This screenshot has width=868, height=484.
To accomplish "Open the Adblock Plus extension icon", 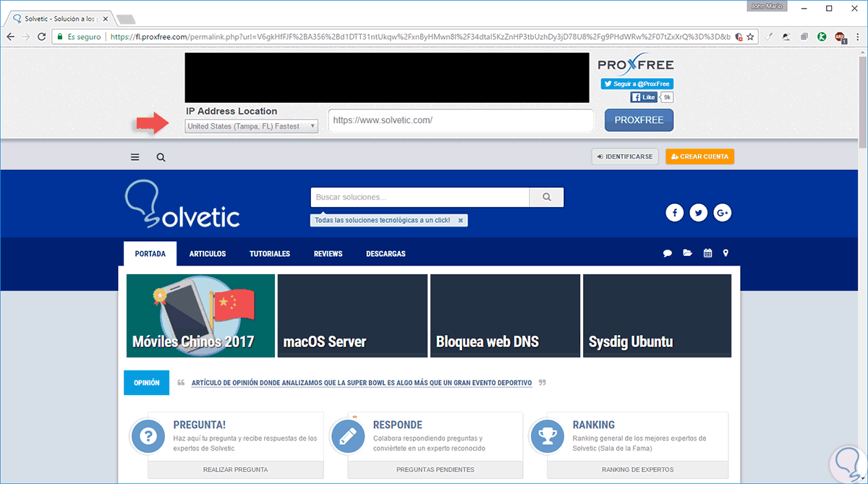I will pyautogui.click(x=841, y=37).
